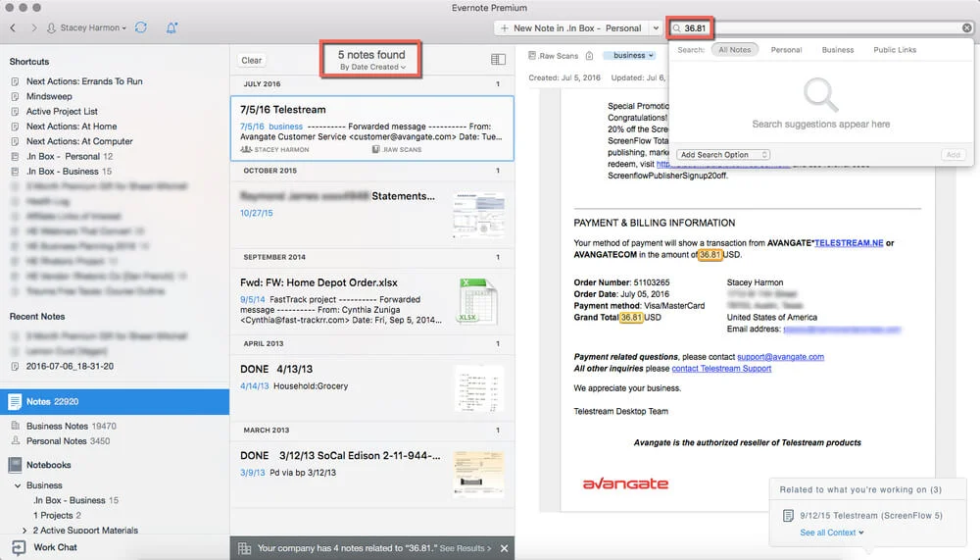Screen dimensions: 980x560
Task: Expand 2 Active Support Materials stack
Action: (x=24, y=530)
